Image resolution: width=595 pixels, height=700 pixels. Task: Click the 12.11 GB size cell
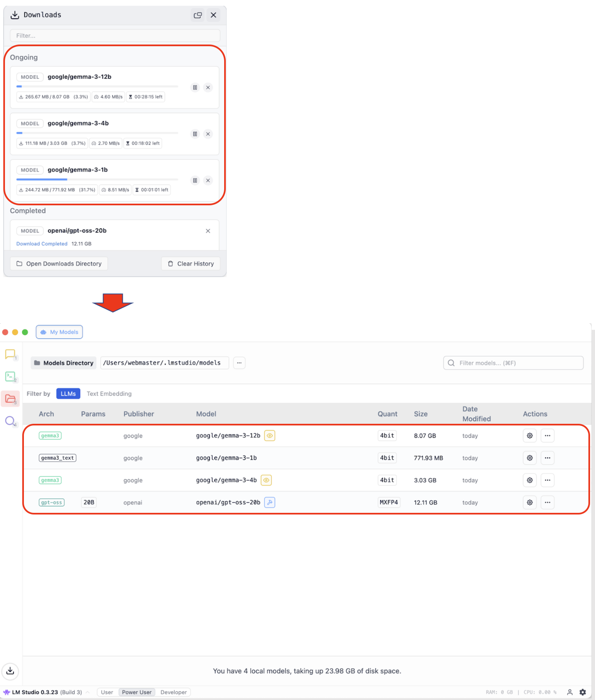click(426, 503)
